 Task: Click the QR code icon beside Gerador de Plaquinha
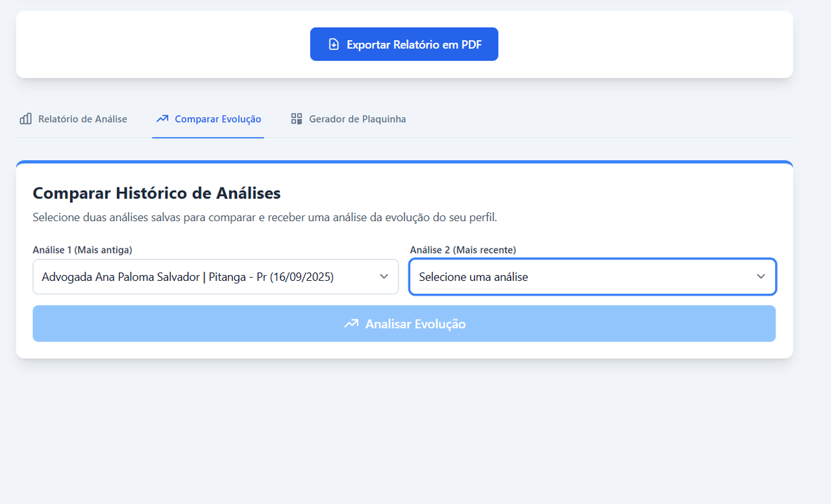tap(297, 119)
